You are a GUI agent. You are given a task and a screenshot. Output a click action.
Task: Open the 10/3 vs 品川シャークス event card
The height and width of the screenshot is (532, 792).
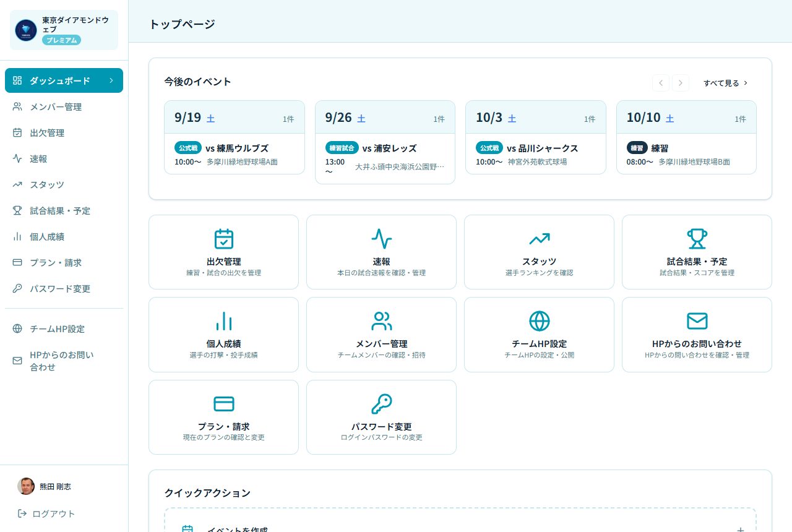(x=536, y=137)
